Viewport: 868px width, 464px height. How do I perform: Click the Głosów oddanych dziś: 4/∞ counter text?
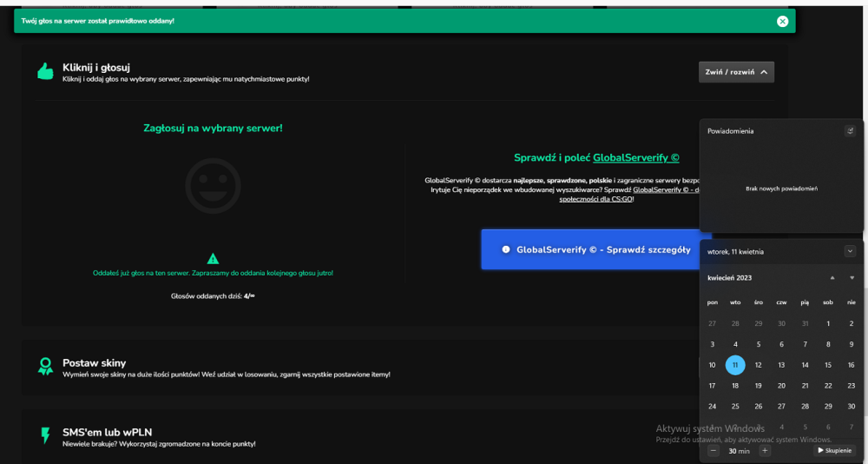point(214,296)
